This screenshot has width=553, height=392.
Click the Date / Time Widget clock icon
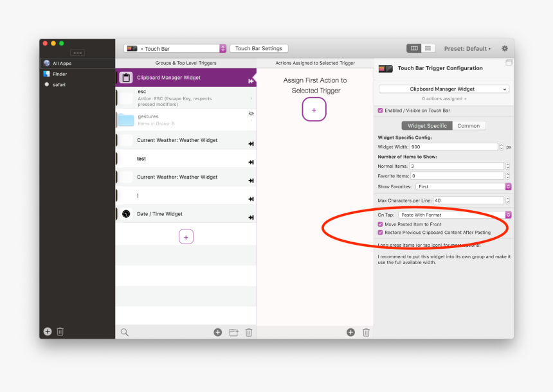(126, 214)
